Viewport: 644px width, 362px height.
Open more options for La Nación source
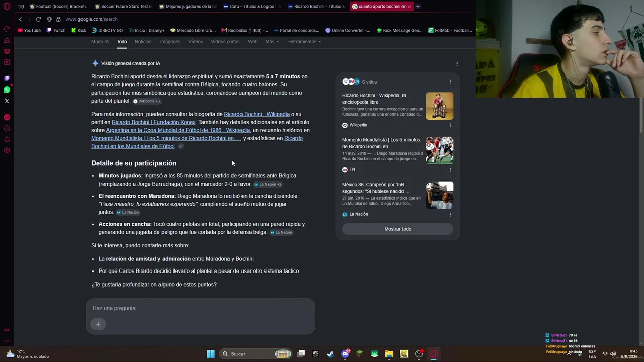click(x=450, y=214)
